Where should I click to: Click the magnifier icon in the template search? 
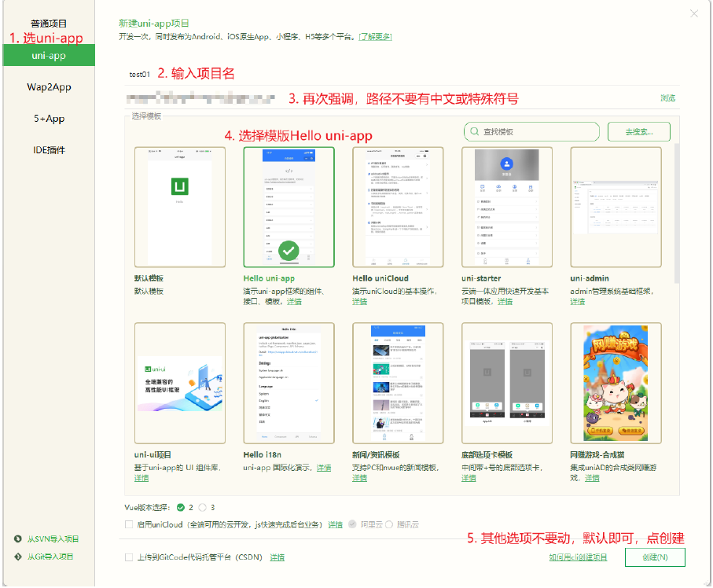click(x=474, y=131)
